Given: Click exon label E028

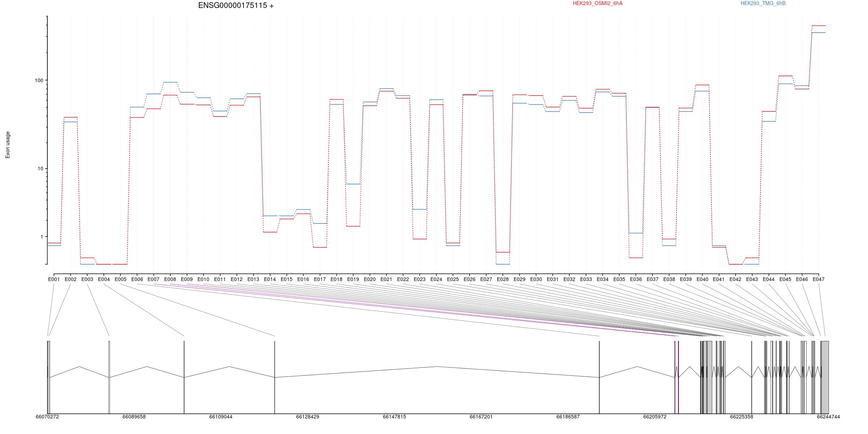Looking at the screenshot, I should 503,279.
